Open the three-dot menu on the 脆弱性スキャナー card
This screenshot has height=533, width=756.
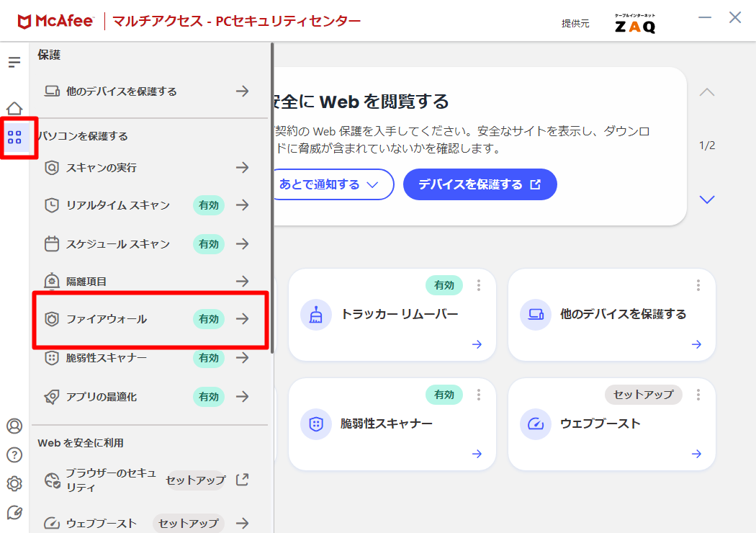[479, 395]
